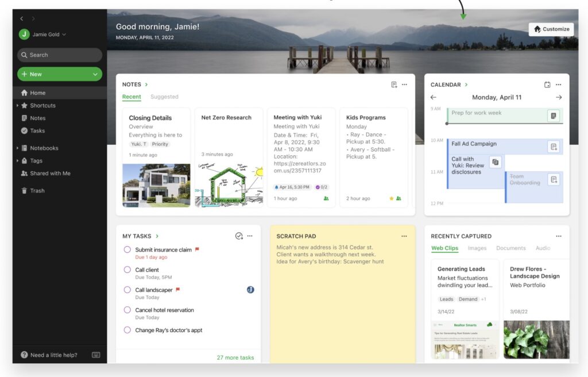
Task: Click the Need a little help? link
Action: pos(53,355)
